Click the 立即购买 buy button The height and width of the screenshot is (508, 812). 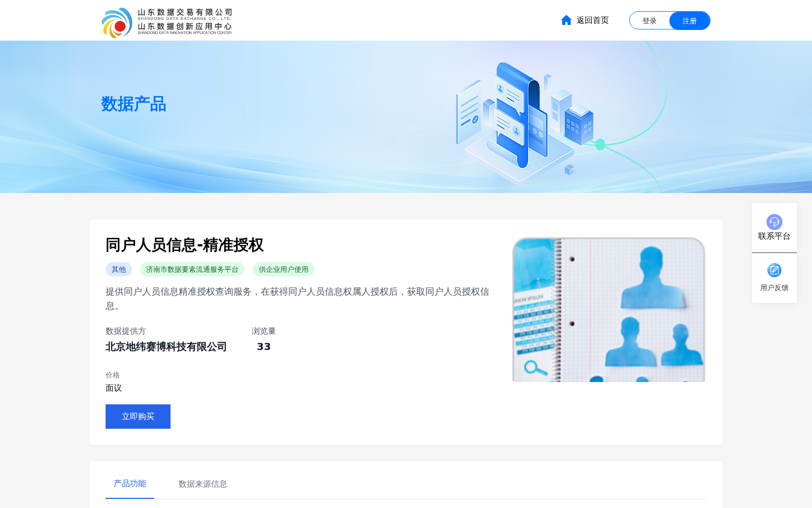tap(138, 417)
